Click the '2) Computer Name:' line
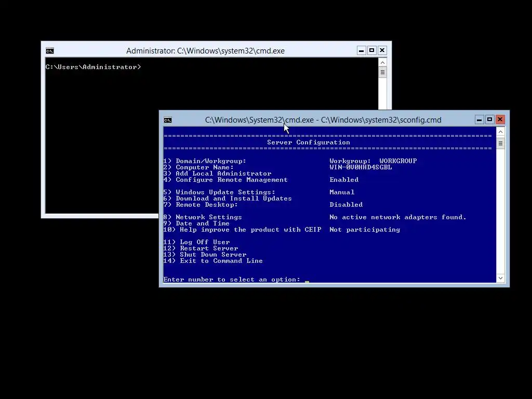This screenshot has height=399, width=532. coord(198,167)
